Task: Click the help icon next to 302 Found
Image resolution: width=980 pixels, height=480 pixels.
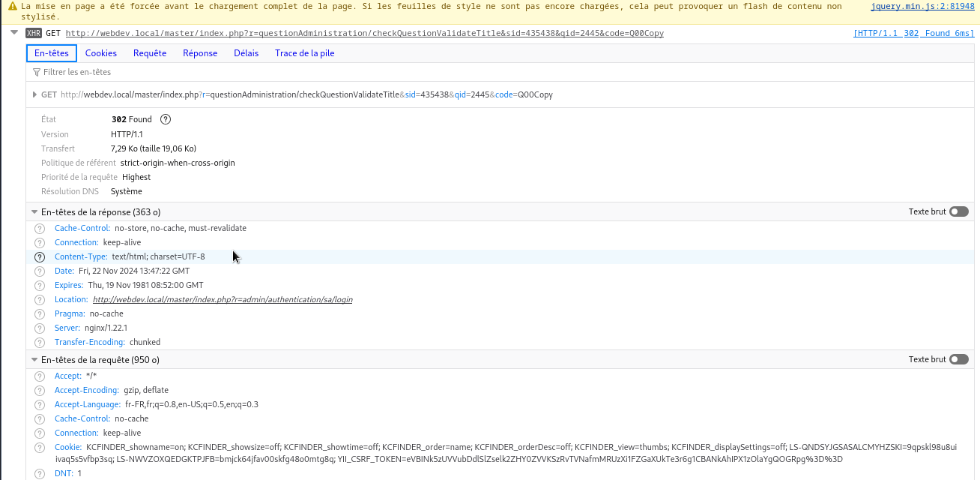Action: [x=166, y=119]
